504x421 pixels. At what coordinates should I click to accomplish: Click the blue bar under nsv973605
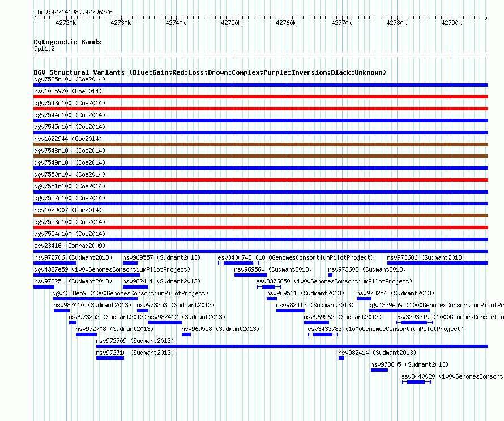tap(379, 370)
